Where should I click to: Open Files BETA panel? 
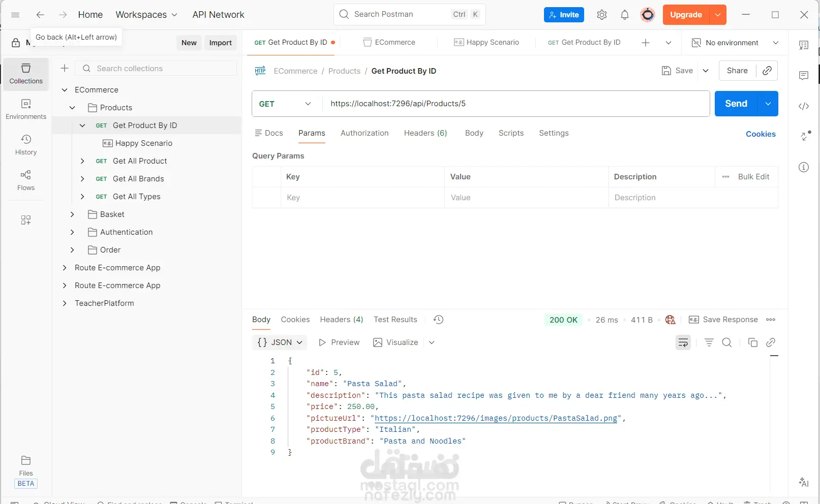click(x=26, y=472)
